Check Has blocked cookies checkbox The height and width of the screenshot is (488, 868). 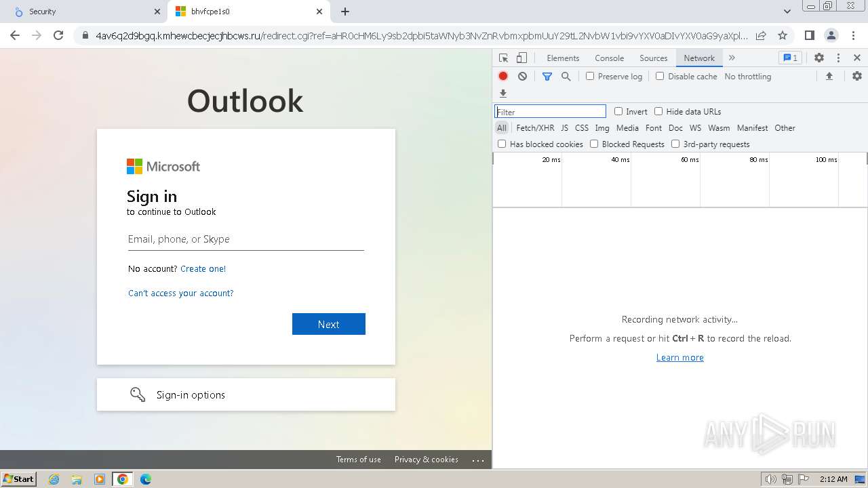tap(502, 144)
